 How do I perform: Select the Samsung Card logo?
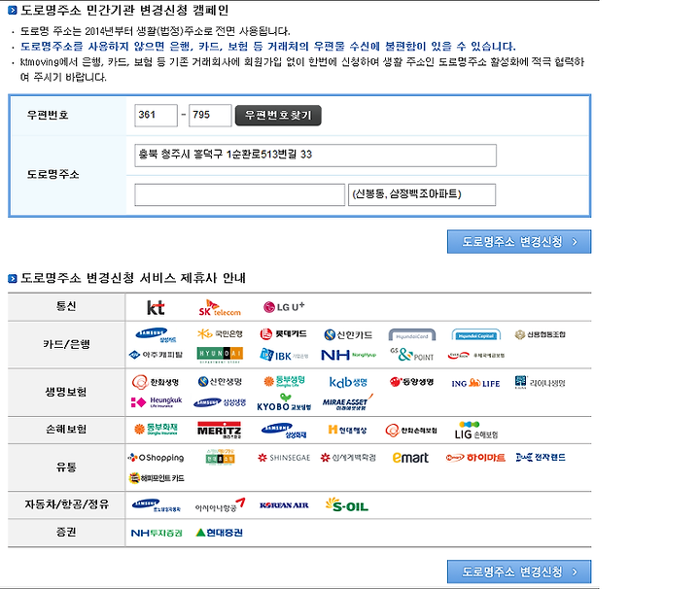tap(156, 334)
